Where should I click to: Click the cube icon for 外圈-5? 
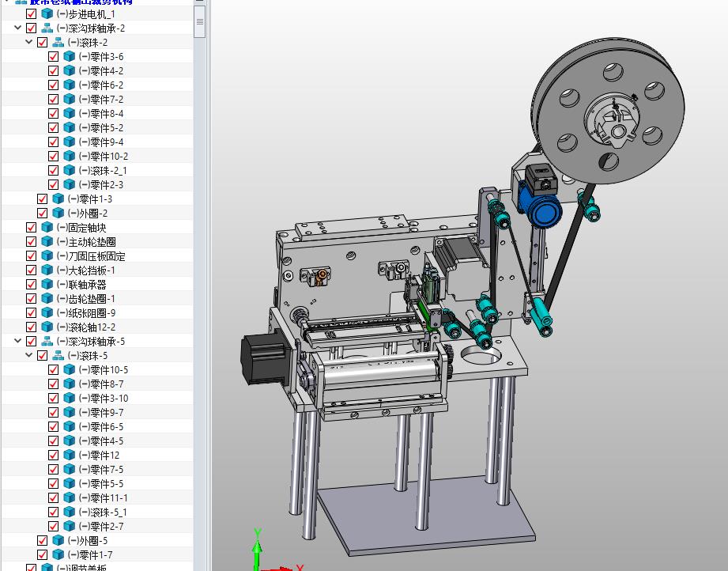[58, 541]
